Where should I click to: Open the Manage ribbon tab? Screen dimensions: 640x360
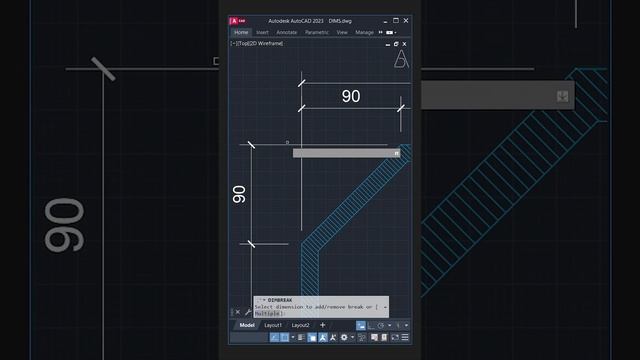point(364,32)
